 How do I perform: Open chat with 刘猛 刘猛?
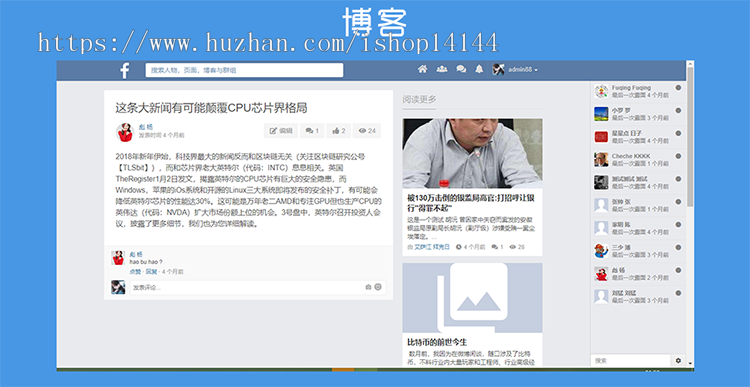[638, 297]
